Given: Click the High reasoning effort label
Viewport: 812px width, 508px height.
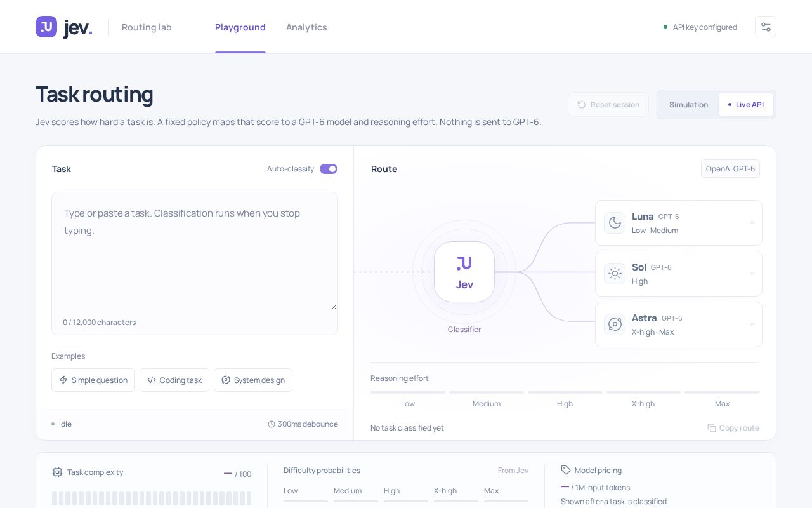Looking at the screenshot, I should 565,404.
